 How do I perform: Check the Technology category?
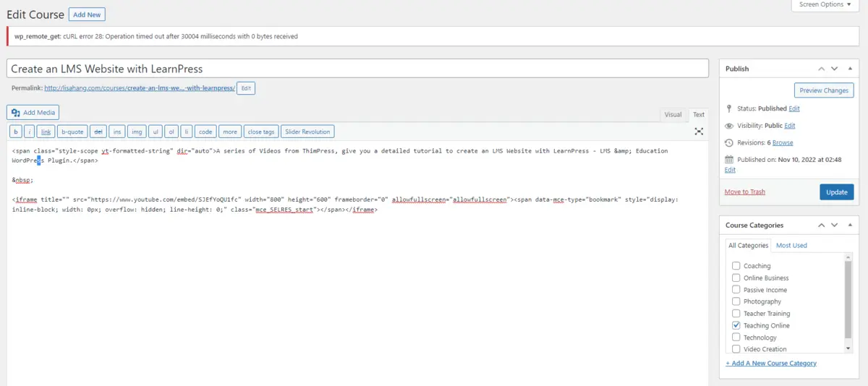click(736, 338)
